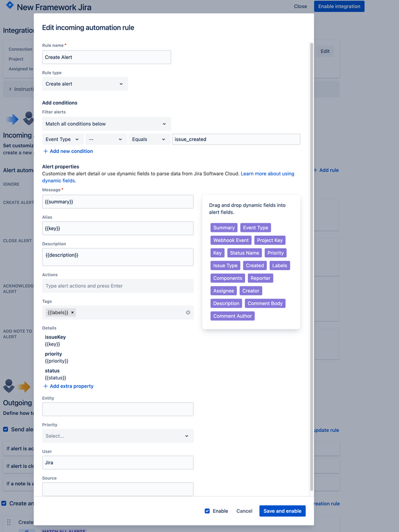Click the Comment Body dynamic field chip
Screen dimensions: 399x532
[x=265, y=303]
